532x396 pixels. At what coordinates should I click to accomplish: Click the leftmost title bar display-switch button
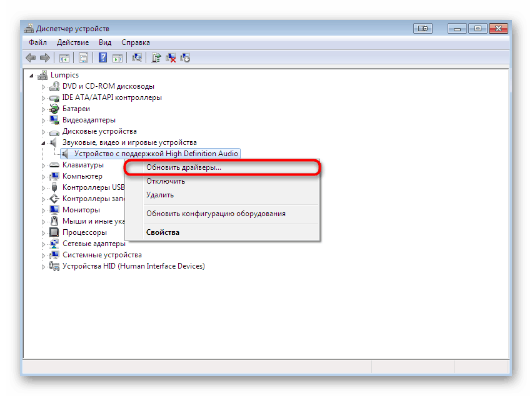click(423, 29)
